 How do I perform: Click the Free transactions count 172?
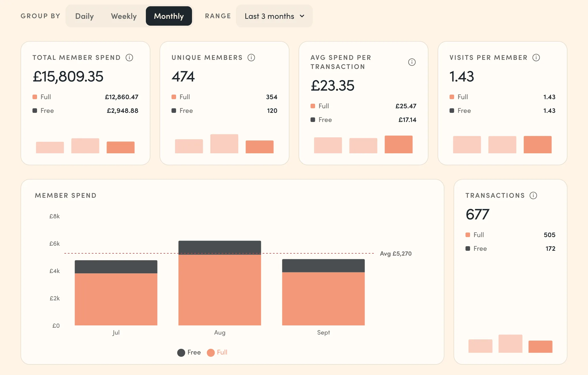click(550, 248)
